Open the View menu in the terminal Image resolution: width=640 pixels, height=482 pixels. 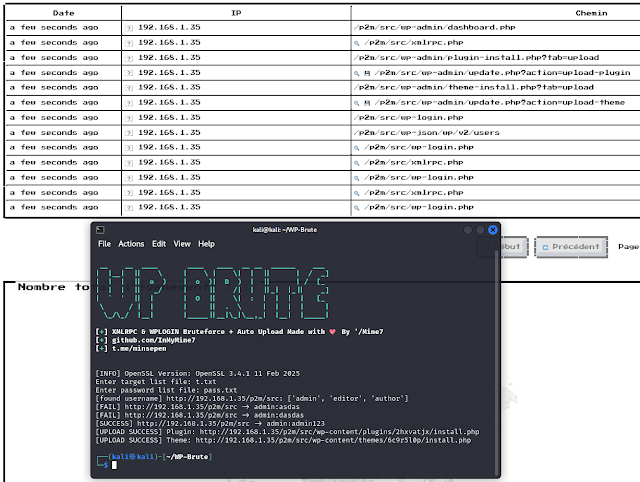pyautogui.click(x=182, y=244)
